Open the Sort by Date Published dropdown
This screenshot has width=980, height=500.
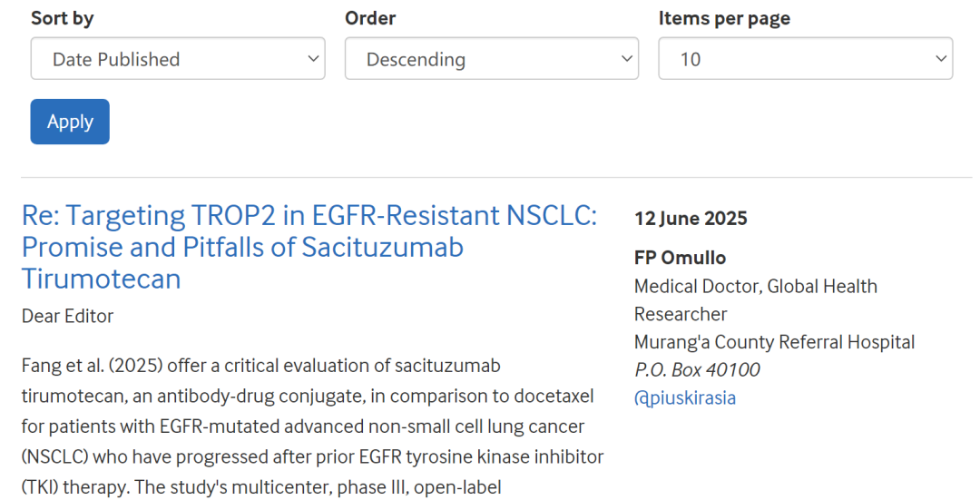coord(177,59)
